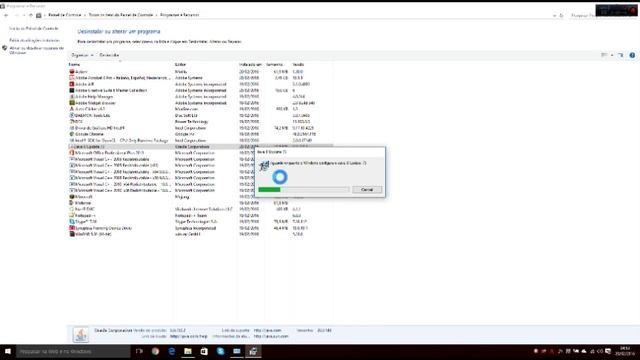Click the Adobe Acrobat icon in list
This screenshot has width=640, height=360.
coord(72,78)
